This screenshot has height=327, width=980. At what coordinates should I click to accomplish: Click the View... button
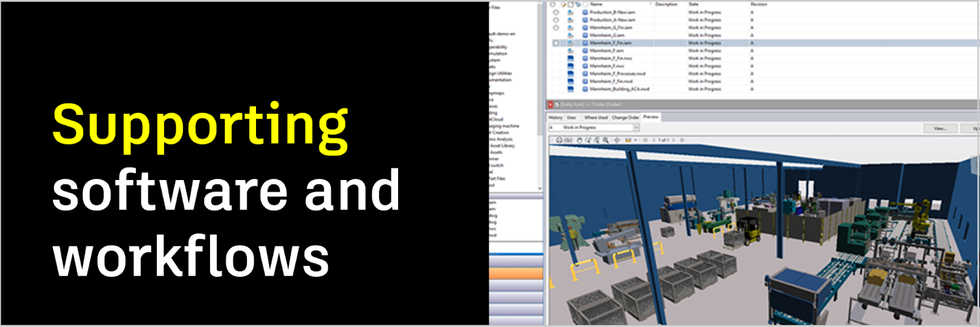[x=940, y=128]
